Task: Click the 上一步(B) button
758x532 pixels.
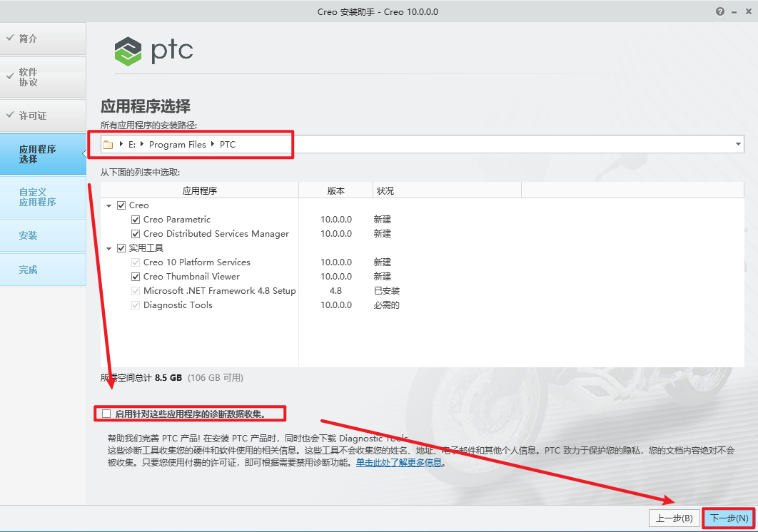Action: click(674, 518)
